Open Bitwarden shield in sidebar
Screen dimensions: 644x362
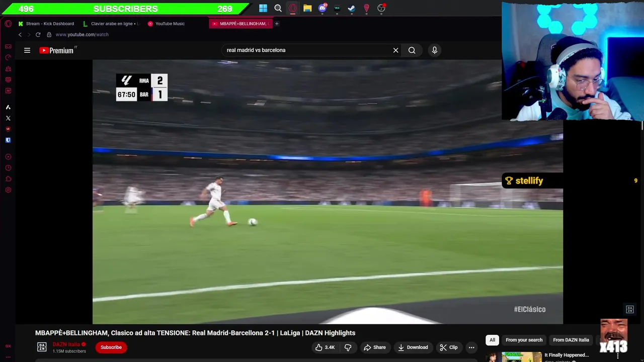[8, 140]
